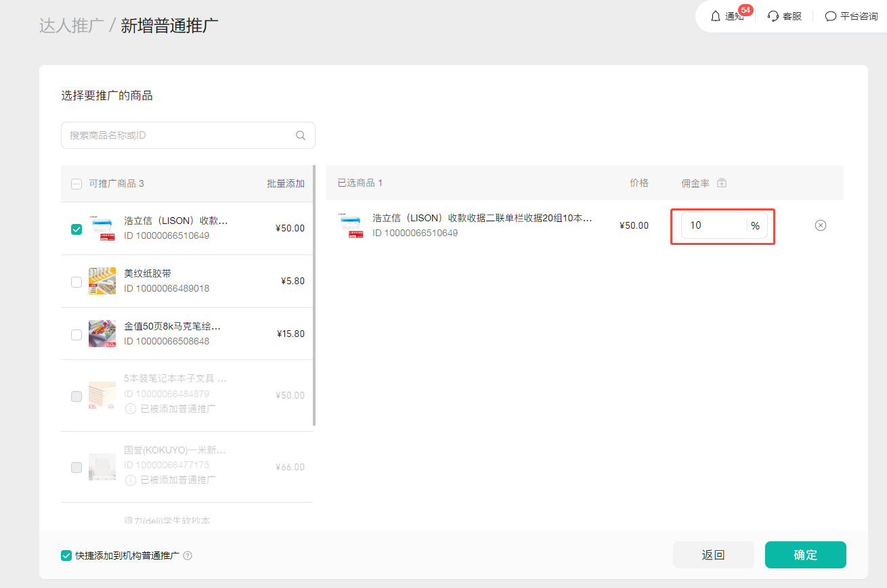
Task: Check the 金值50页8k马克笔 product checkbox
Action: (77, 334)
